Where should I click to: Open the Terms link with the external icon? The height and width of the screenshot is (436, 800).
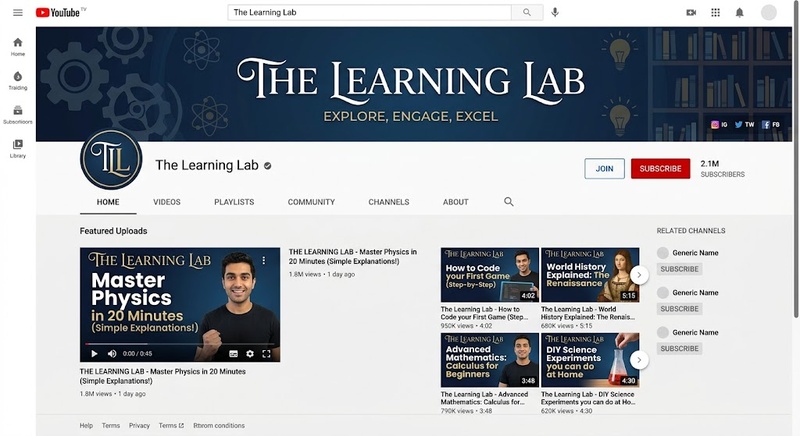171,425
